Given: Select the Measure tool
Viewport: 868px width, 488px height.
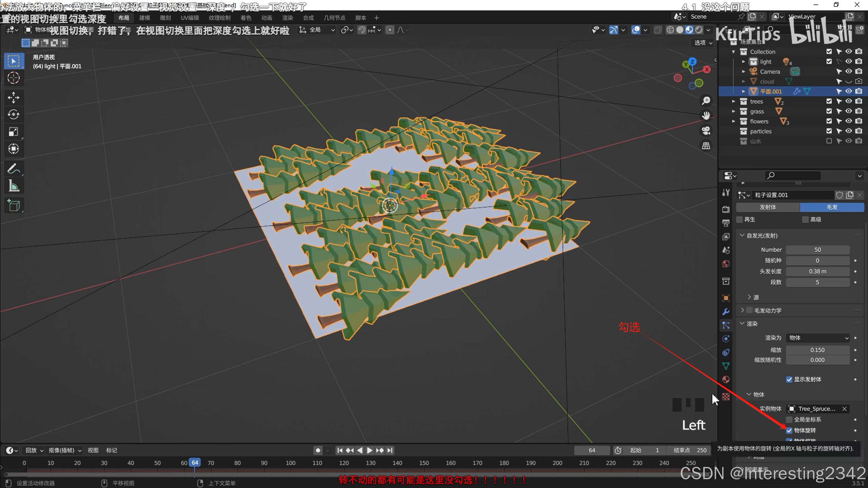Looking at the screenshot, I should click(x=14, y=186).
